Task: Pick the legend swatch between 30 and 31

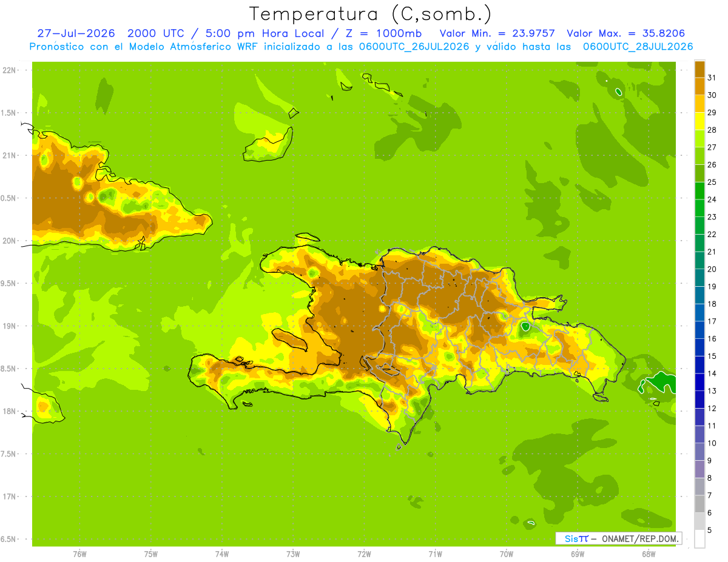Action: [699, 86]
